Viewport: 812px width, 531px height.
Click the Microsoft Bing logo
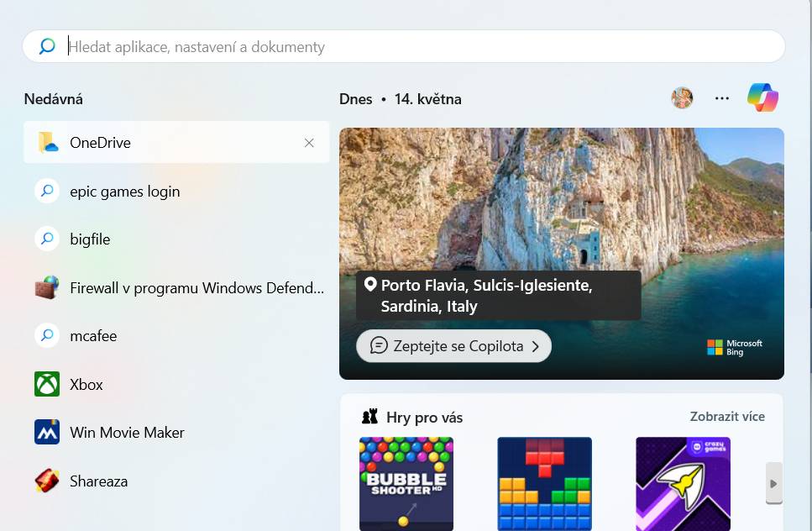735,347
